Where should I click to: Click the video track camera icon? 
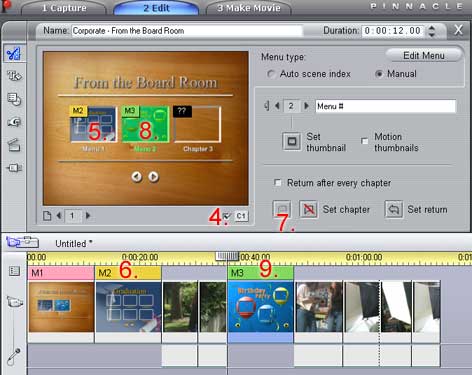pyautogui.click(x=15, y=302)
